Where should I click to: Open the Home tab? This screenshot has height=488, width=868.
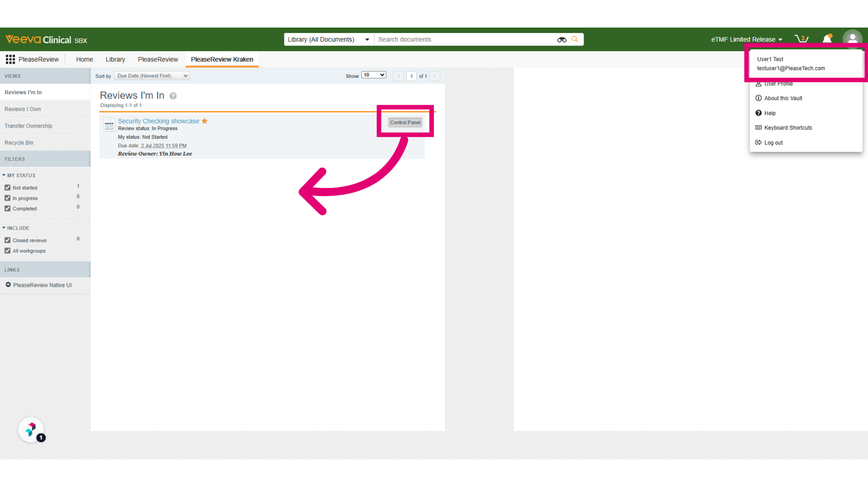pos(85,59)
